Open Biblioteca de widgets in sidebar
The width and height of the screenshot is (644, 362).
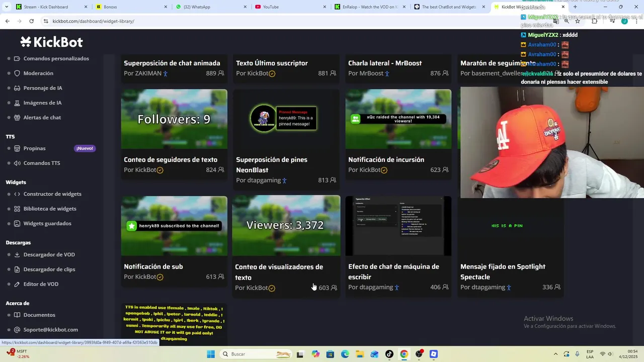pos(50,209)
